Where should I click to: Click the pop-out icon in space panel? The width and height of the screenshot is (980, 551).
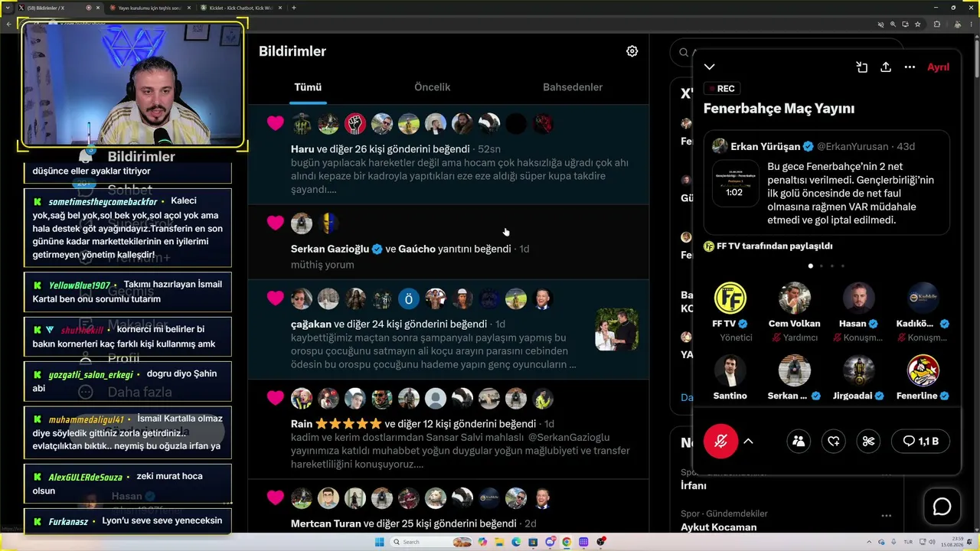[x=861, y=67]
